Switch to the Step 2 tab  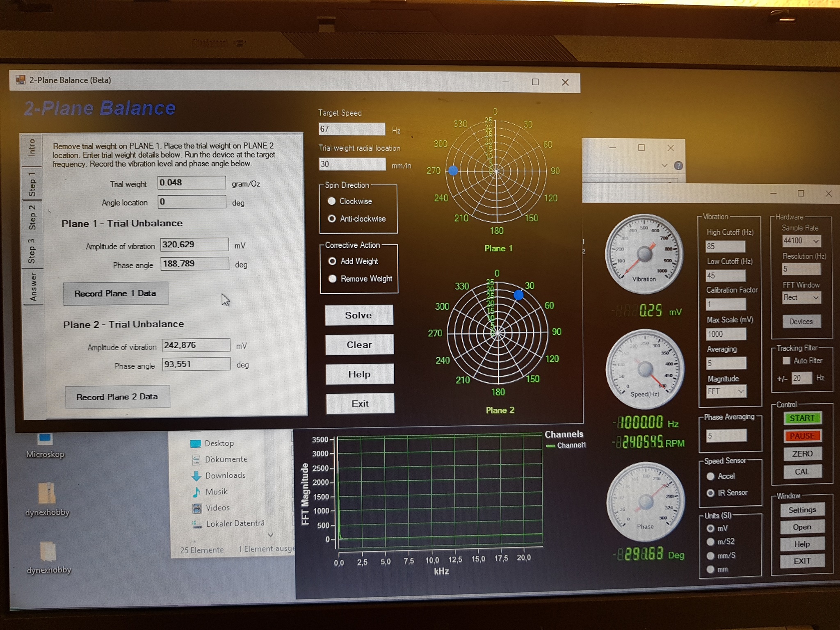click(32, 217)
